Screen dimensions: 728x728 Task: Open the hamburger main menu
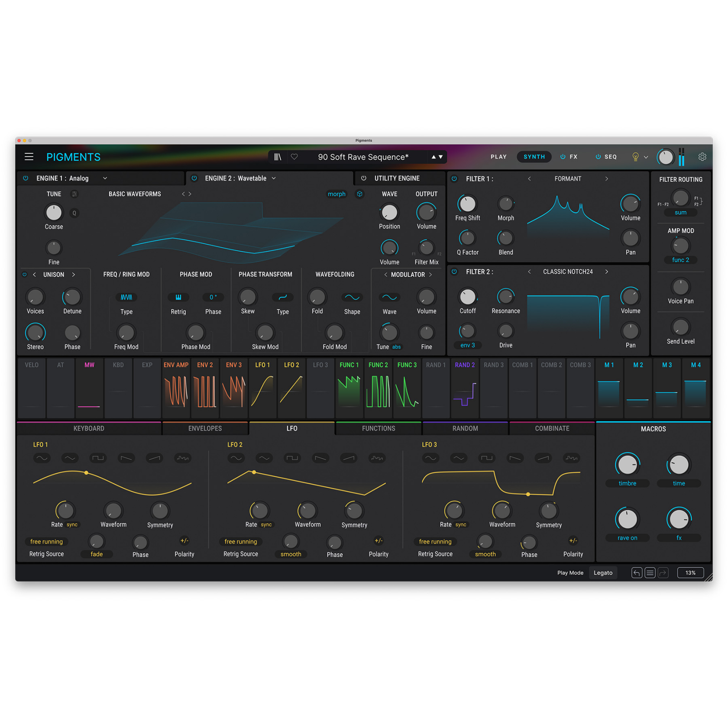coord(29,157)
